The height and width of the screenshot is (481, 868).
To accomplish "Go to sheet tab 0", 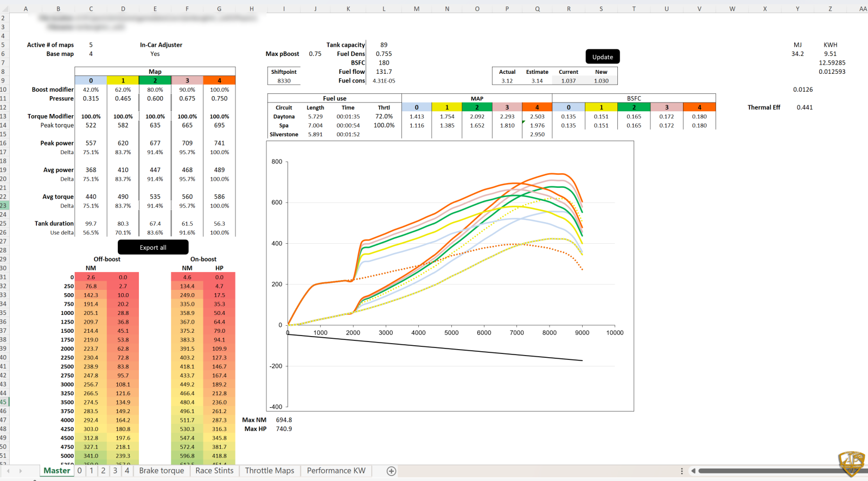I will [80, 471].
